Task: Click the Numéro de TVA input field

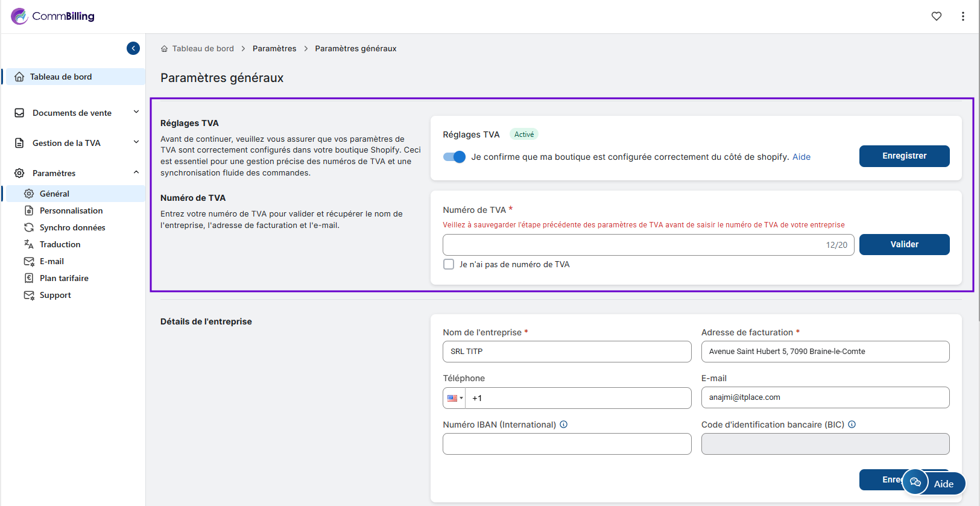Action: tap(633, 245)
